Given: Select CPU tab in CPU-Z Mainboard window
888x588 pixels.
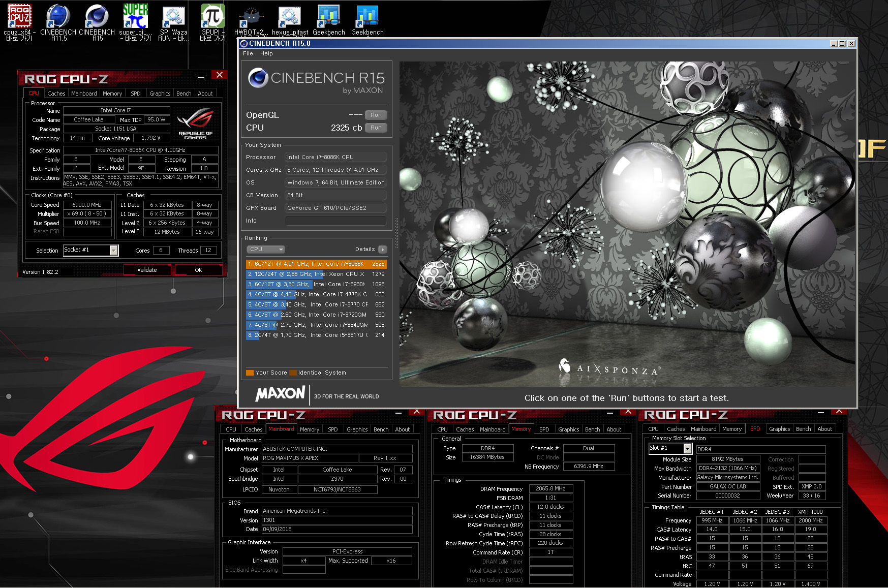Looking at the screenshot, I should (231, 429).
